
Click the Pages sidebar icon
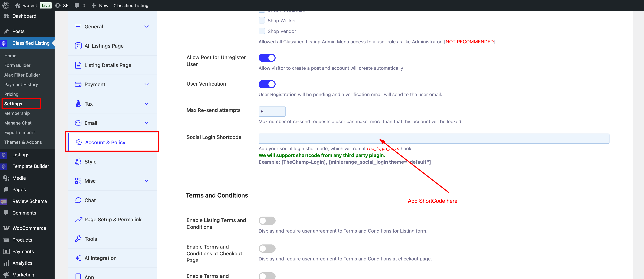tap(6, 189)
